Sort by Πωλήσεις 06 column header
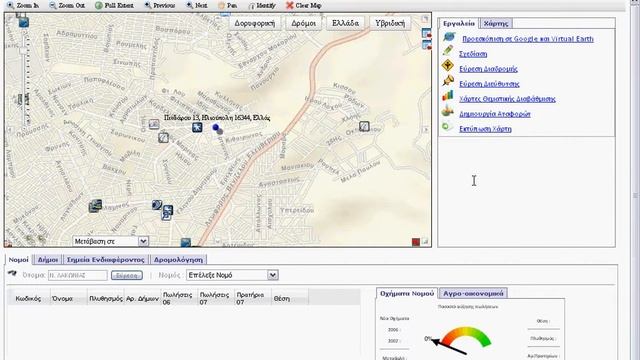The width and height of the screenshot is (640, 360). [179, 298]
